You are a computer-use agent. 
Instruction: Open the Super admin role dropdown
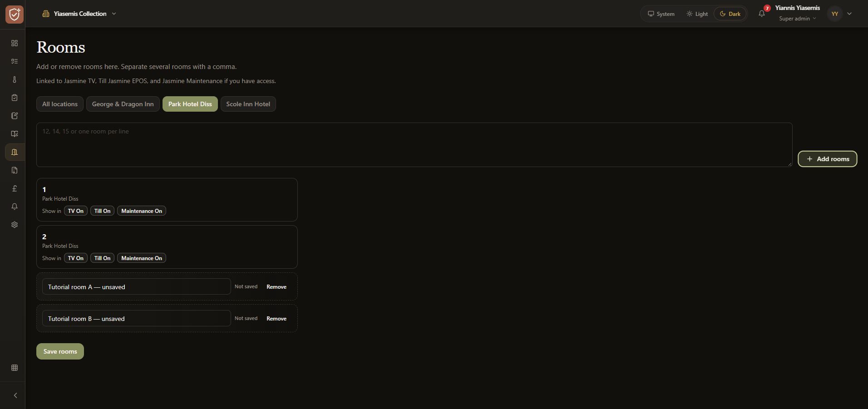pyautogui.click(x=798, y=19)
